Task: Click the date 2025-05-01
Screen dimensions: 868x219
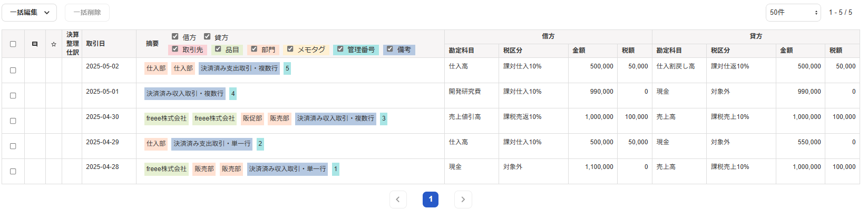Action: click(102, 92)
